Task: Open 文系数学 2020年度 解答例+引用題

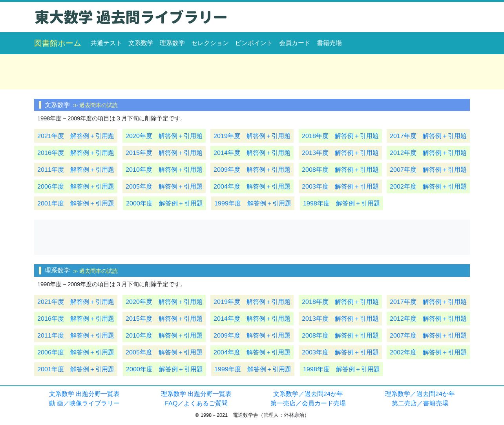Action: click(x=164, y=136)
